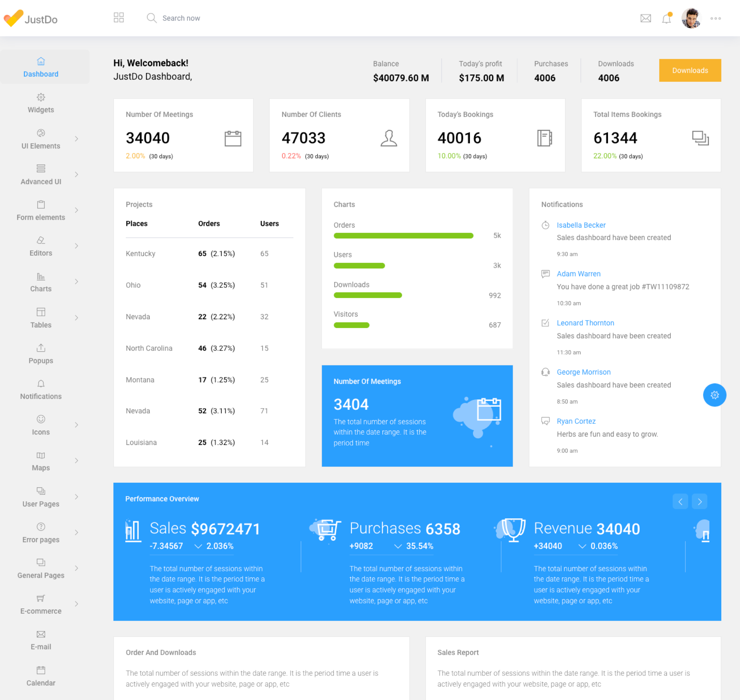This screenshot has width=740, height=700.
Task: Click the calendar icon in Number Of Meetings card
Action: coord(233,138)
